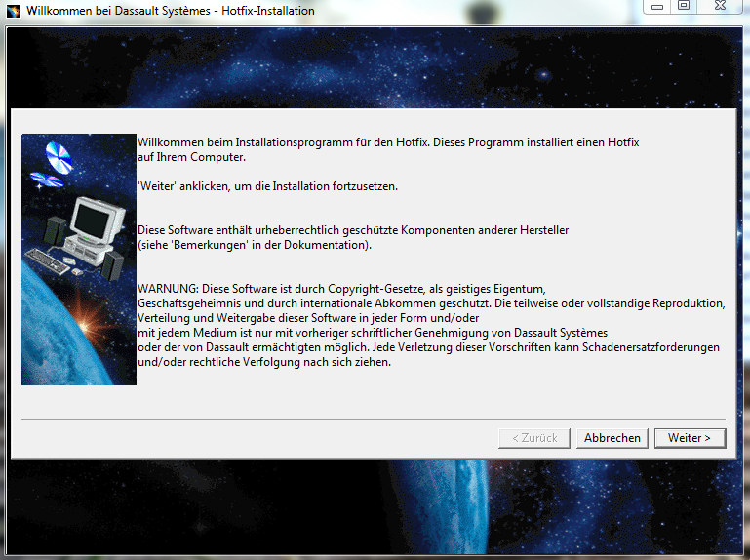Click the computer and CDs illustration

click(x=79, y=260)
